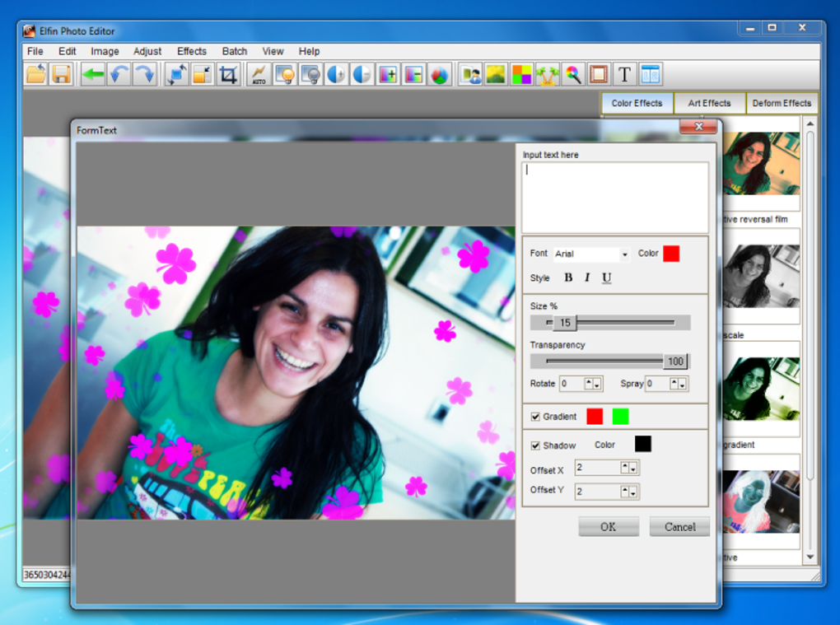
Task: Toggle Bold text style
Action: point(568,278)
